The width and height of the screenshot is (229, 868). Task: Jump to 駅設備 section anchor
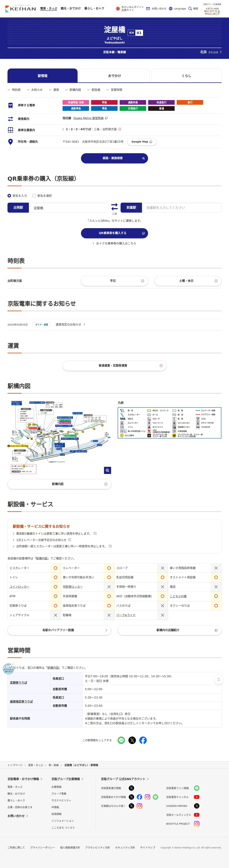94,90
